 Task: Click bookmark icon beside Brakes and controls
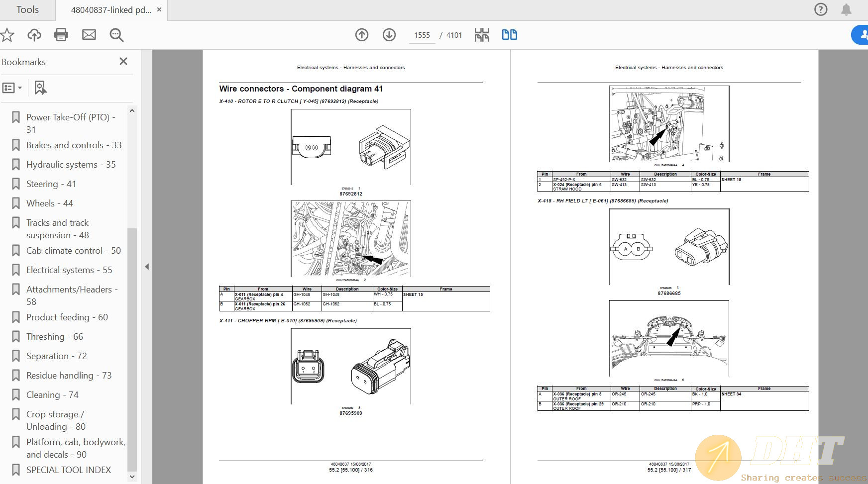[16, 145]
